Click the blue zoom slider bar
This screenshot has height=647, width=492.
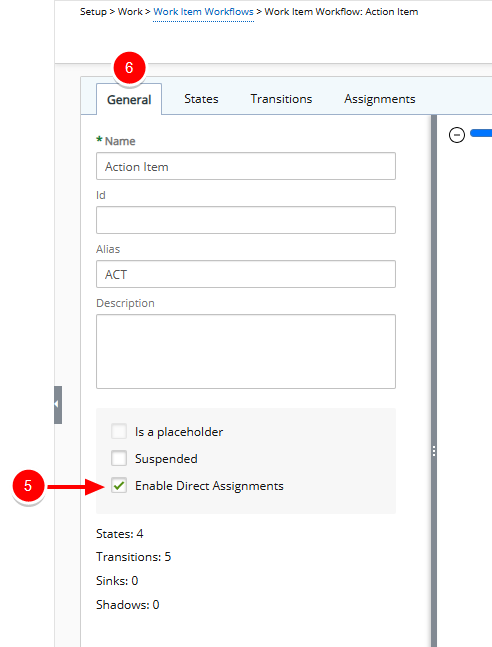(x=481, y=133)
